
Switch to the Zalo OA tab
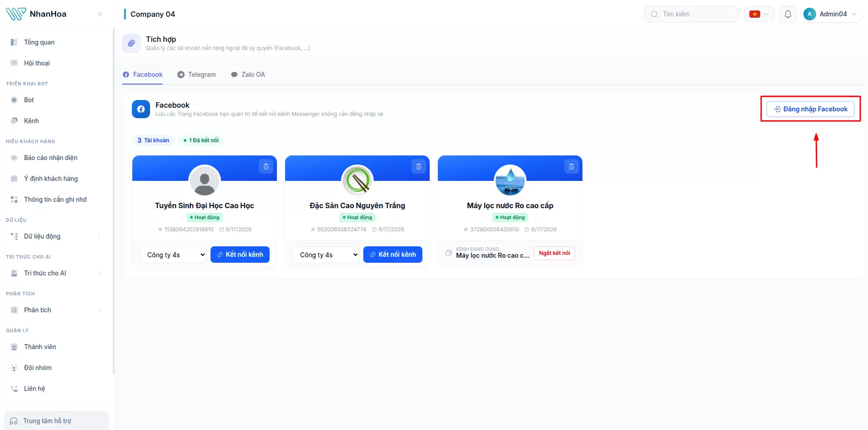coord(248,75)
